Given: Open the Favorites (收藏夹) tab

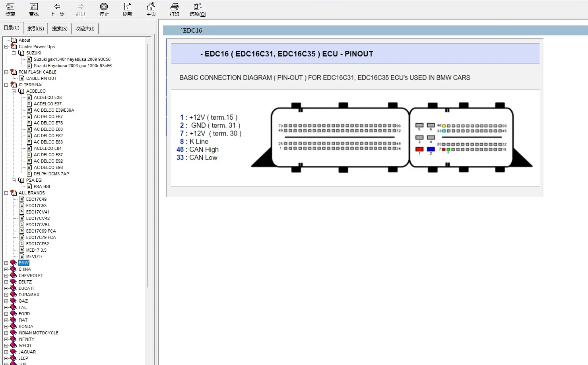Looking at the screenshot, I should pyautogui.click(x=85, y=29).
